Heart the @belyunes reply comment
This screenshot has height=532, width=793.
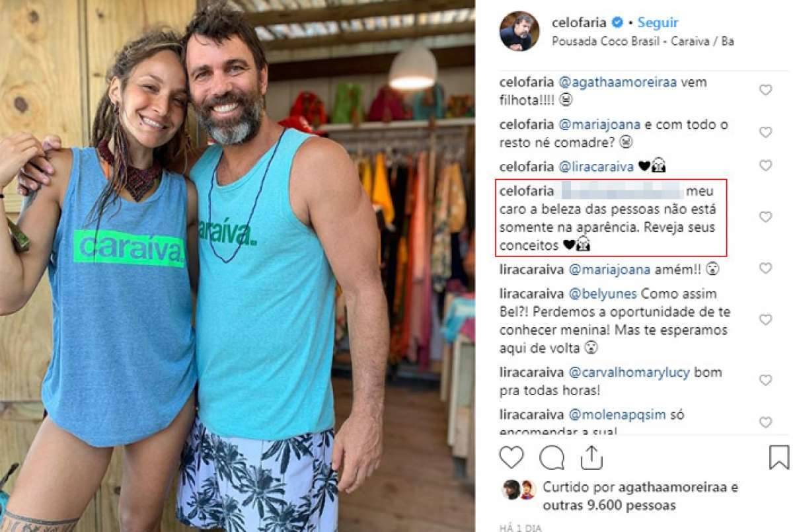tap(765, 320)
